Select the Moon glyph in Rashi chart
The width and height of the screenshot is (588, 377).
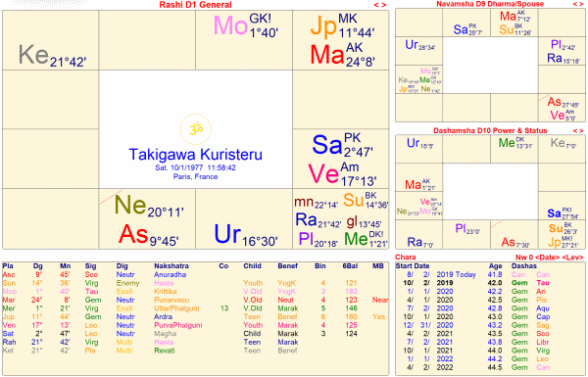pyautogui.click(x=230, y=25)
